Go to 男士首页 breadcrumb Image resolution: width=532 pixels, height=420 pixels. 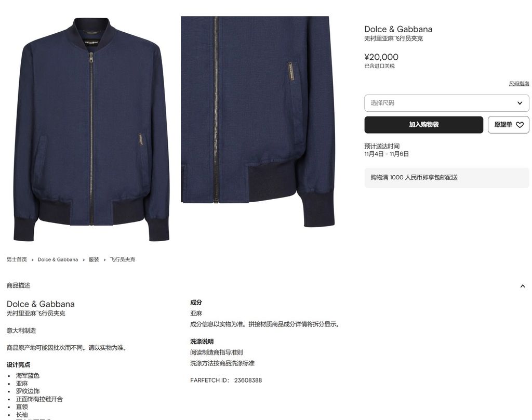(x=17, y=259)
